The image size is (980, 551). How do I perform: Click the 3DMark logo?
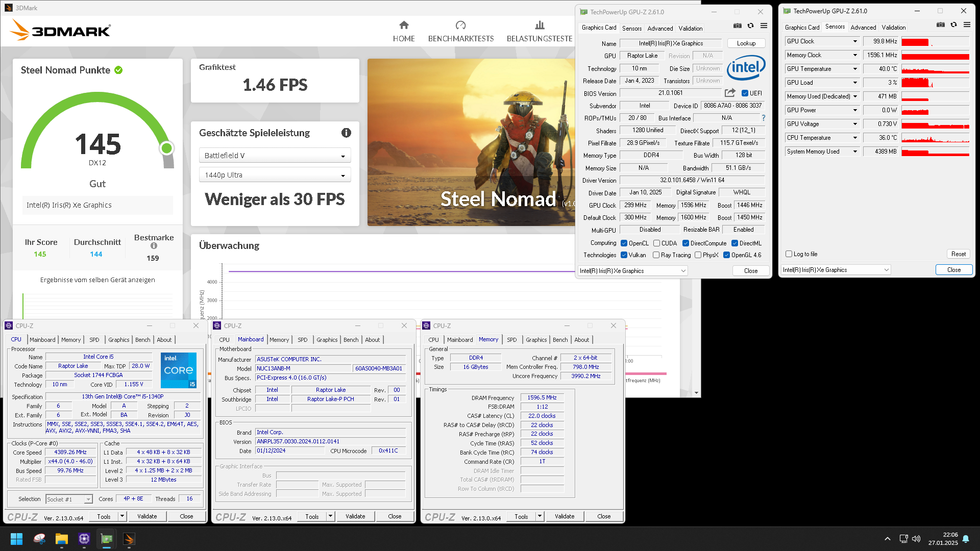[x=60, y=30]
